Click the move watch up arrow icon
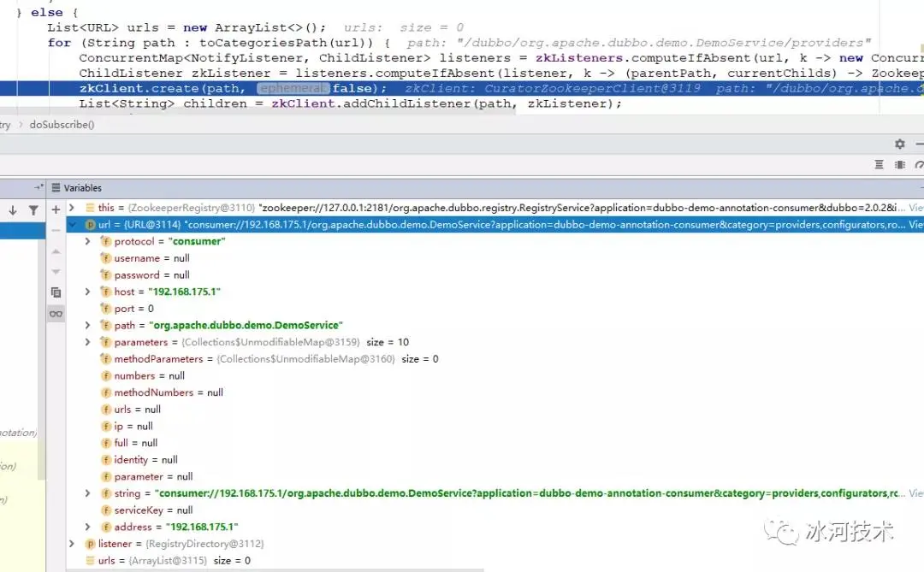Image resolution: width=924 pixels, height=572 pixels. (56, 251)
